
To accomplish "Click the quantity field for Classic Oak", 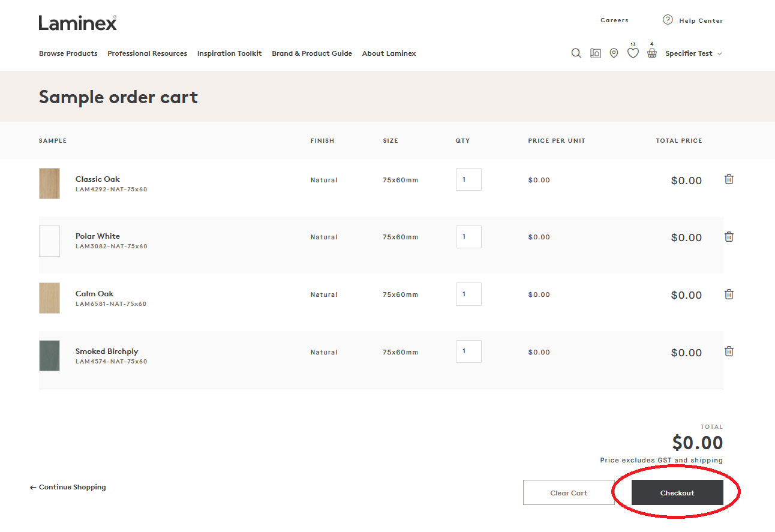I will pos(468,179).
